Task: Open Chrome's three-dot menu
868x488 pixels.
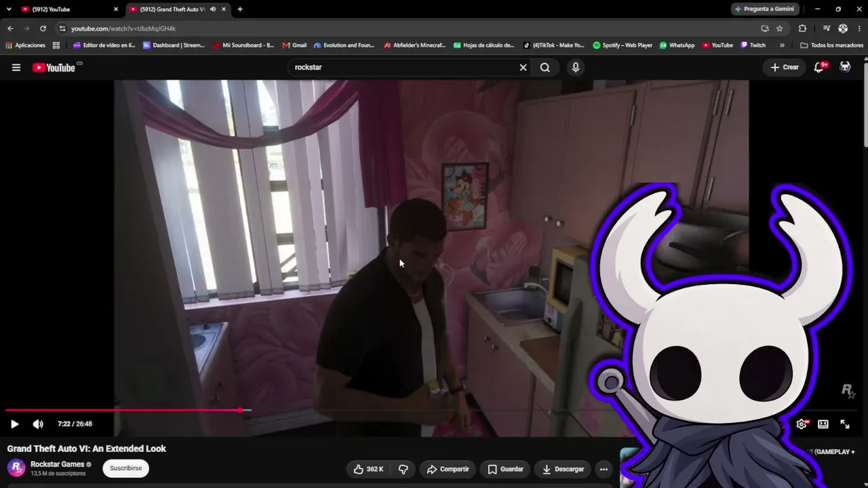Action: 859,28
